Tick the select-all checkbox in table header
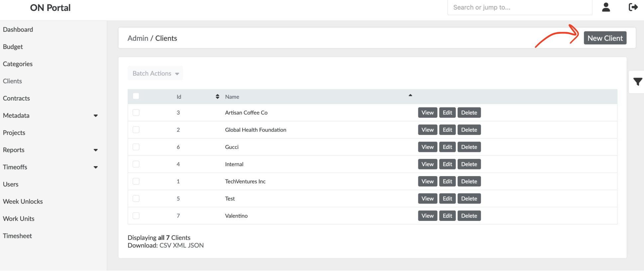The image size is (644, 272). pyautogui.click(x=136, y=96)
